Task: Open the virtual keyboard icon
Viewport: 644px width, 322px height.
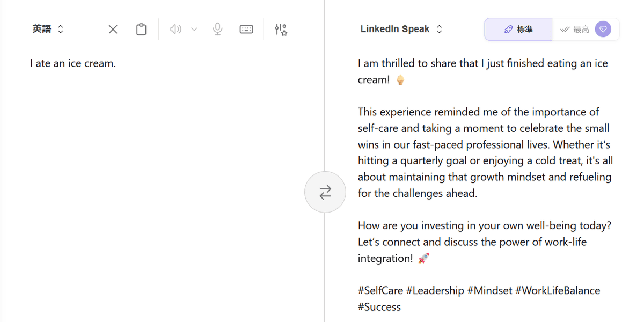Action: (246, 30)
